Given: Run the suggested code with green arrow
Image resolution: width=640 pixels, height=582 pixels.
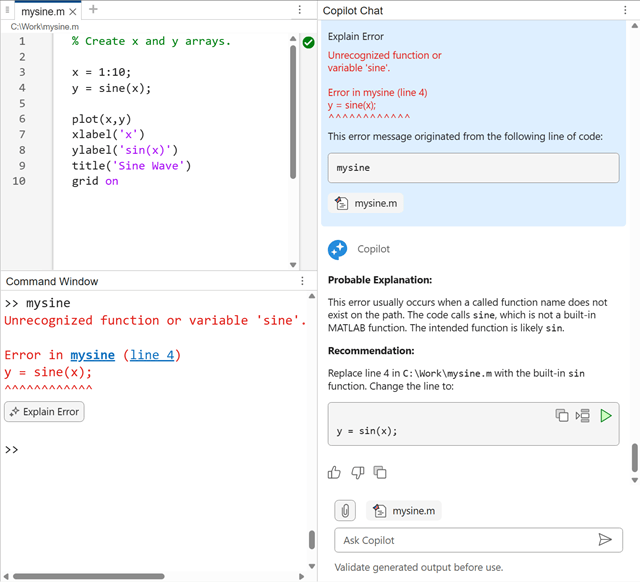Looking at the screenshot, I should point(606,415).
